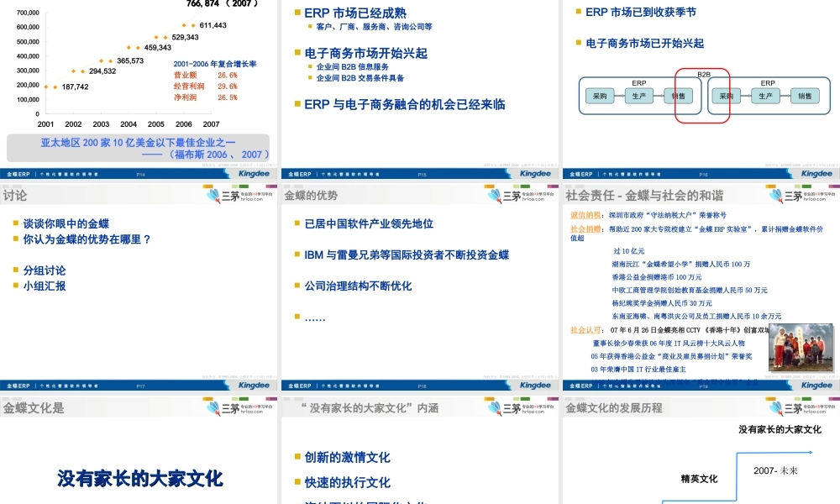
Task: Click the Kingdee logo in the 社会责任 slide footer
Action: point(816,385)
